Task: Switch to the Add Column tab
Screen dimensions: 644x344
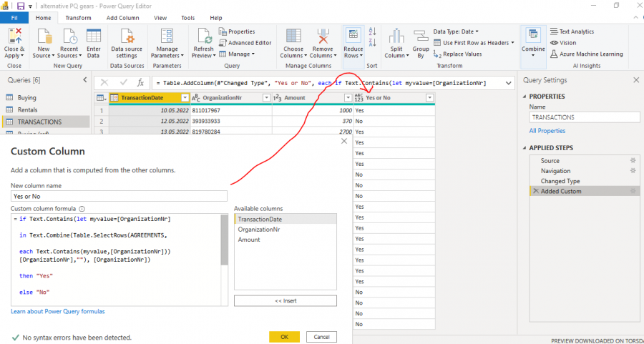Action: point(123,18)
